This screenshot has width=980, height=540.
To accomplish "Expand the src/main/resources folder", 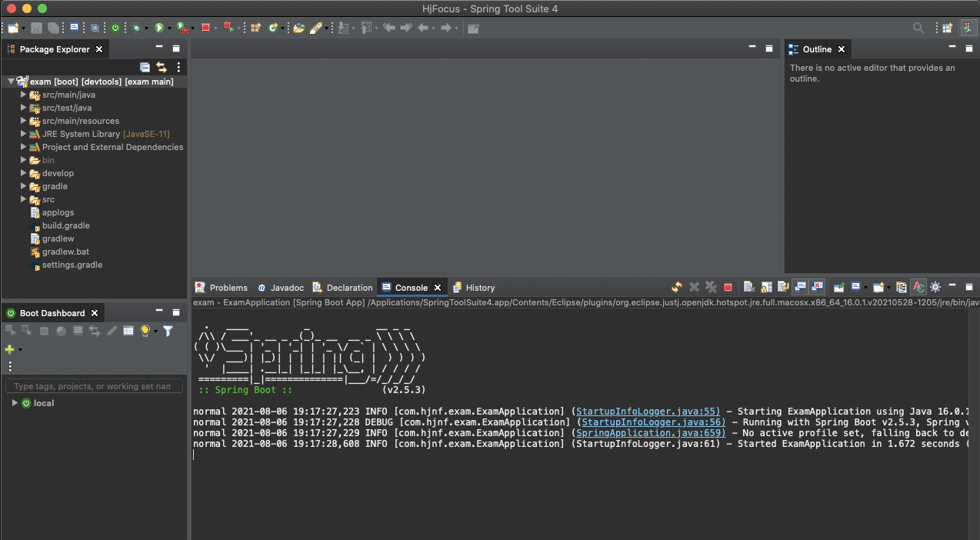I will [24, 121].
